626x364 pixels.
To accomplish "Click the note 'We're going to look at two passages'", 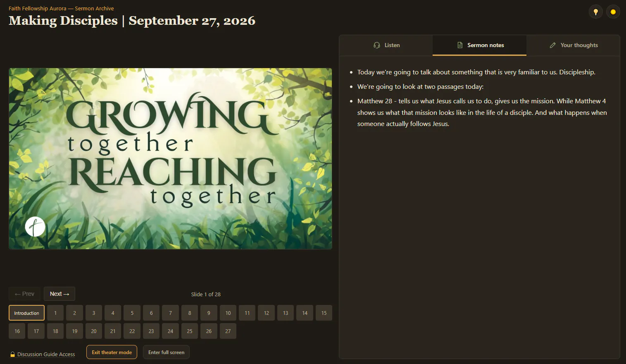I will click(x=420, y=86).
